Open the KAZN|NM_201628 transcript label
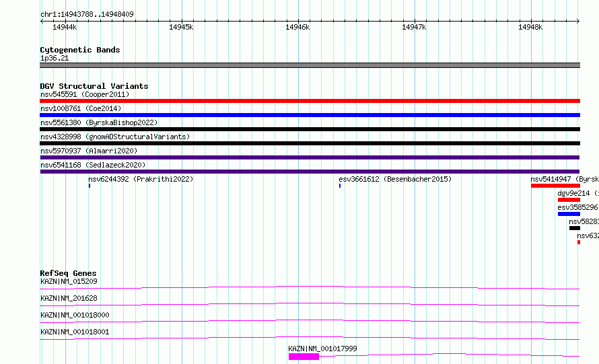 (69, 298)
